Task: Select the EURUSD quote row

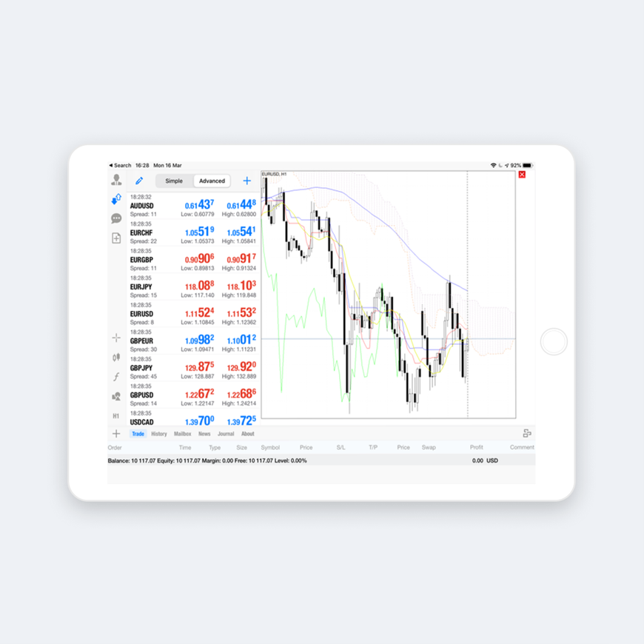Action: tap(192, 313)
